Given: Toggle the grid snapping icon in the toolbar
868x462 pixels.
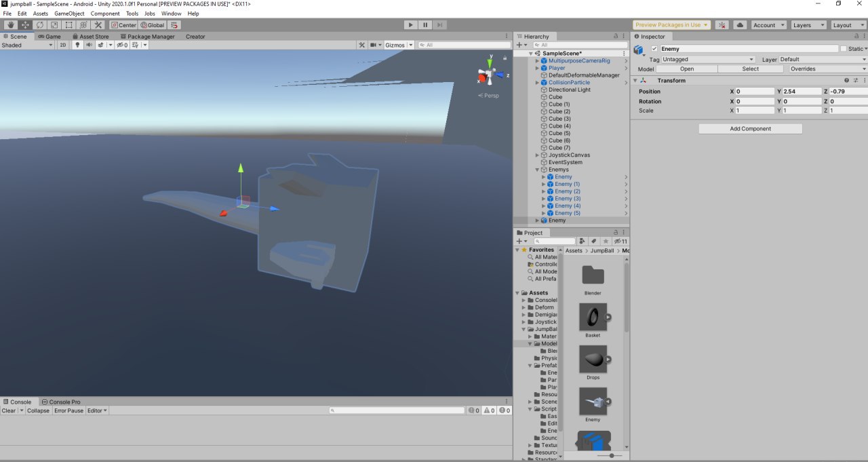Looking at the screenshot, I should click(x=175, y=25).
